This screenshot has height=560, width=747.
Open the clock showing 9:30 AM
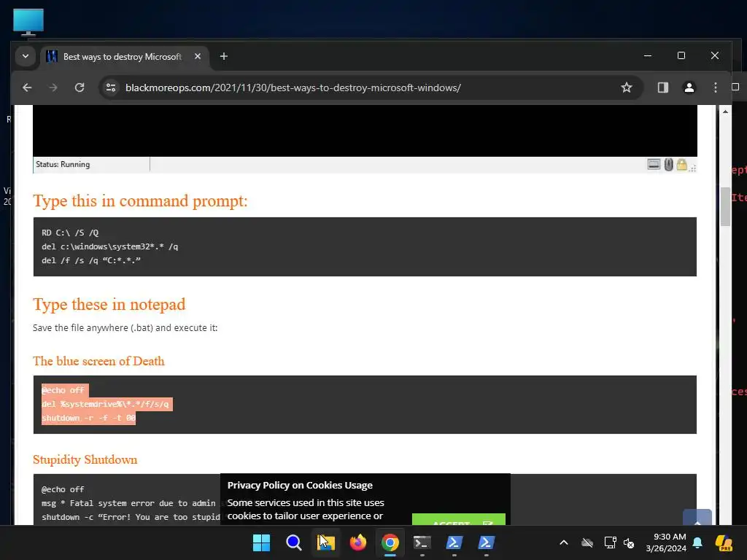[x=666, y=542]
